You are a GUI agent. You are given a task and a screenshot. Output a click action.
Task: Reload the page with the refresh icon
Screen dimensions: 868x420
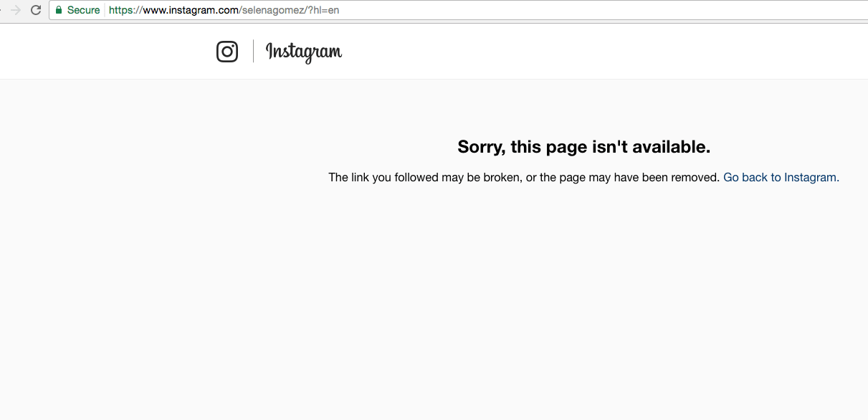click(x=36, y=10)
